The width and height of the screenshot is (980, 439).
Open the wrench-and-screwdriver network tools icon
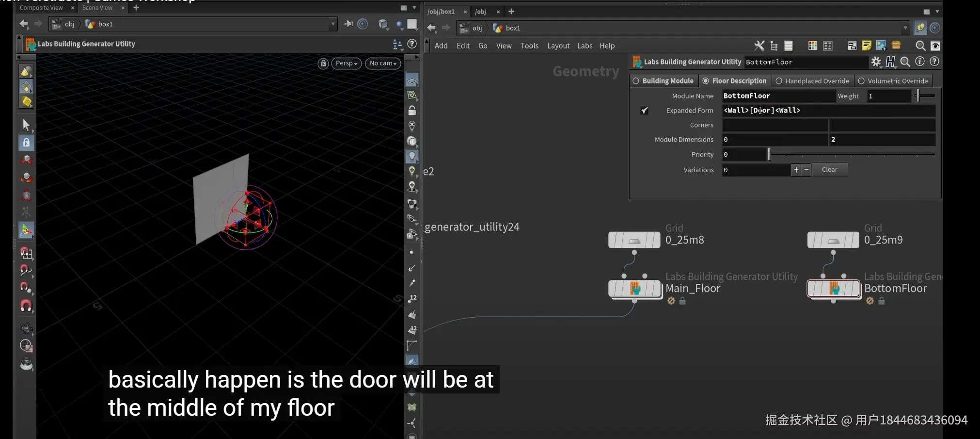click(x=759, y=46)
